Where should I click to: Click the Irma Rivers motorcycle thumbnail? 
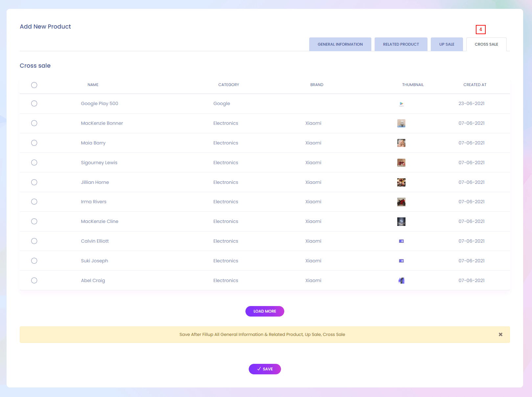coord(401,202)
